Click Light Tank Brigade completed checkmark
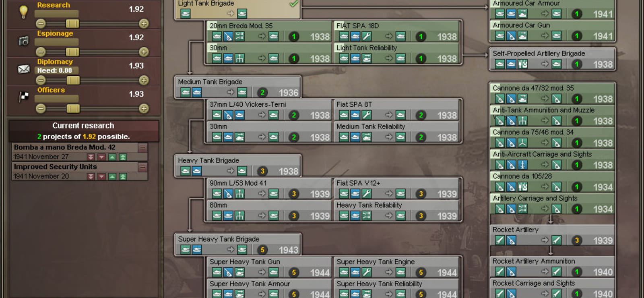Screen dimensions: 644x298 pos(294,4)
